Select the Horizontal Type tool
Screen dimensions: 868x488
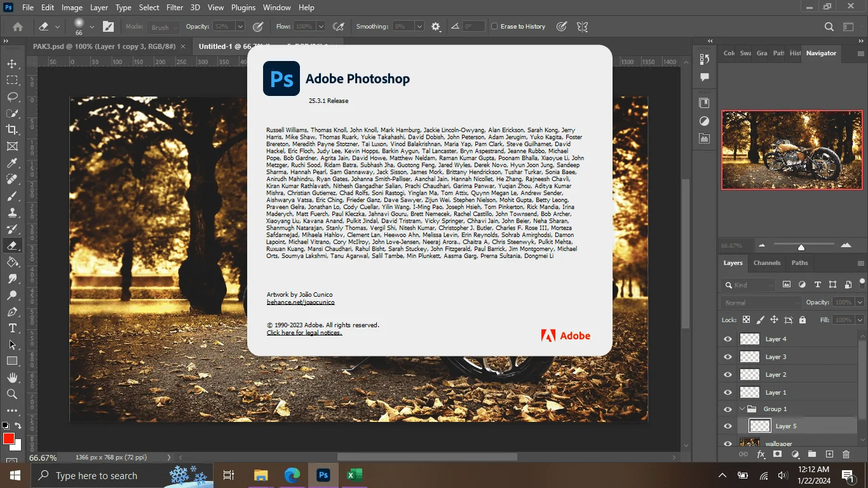click(x=12, y=329)
